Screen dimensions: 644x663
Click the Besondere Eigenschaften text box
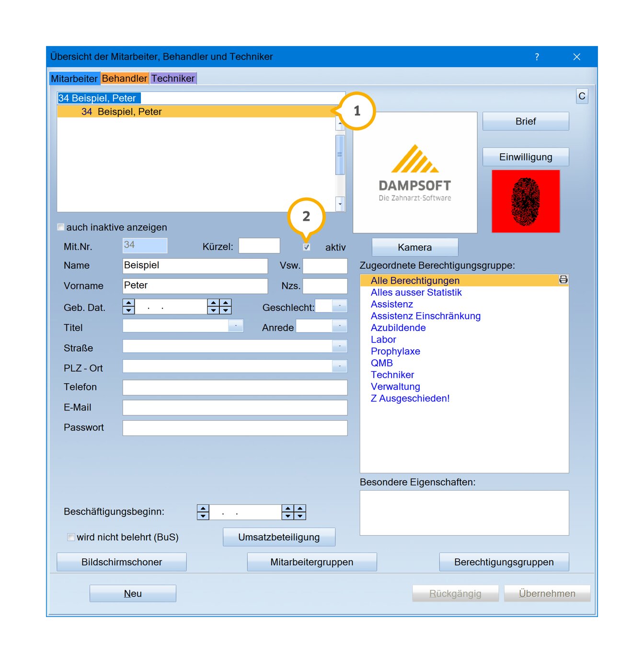click(x=464, y=513)
